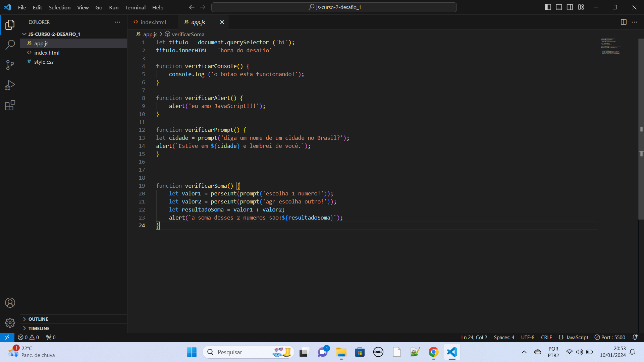644x362 pixels.
Task: Open style.css from the explorer tree
Action: pos(73,62)
